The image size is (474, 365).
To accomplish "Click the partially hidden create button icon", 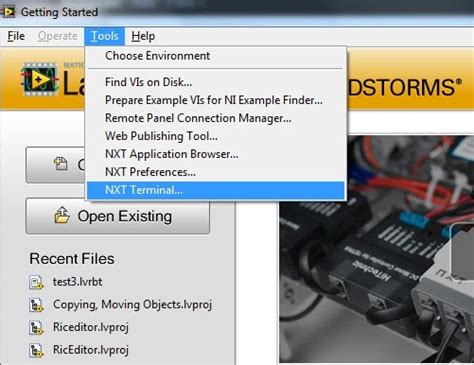I will (x=61, y=164).
